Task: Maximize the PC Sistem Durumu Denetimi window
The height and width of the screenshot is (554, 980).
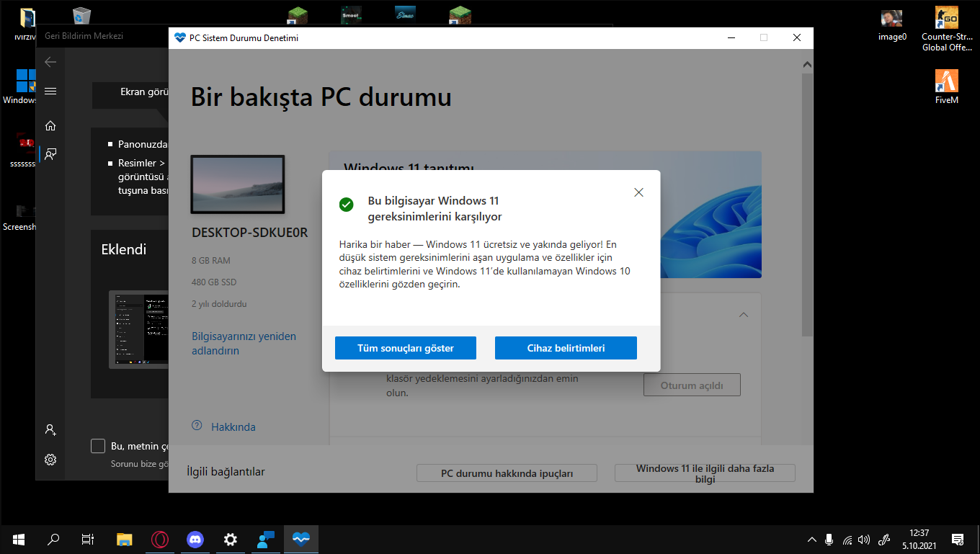Action: pyautogui.click(x=764, y=37)
